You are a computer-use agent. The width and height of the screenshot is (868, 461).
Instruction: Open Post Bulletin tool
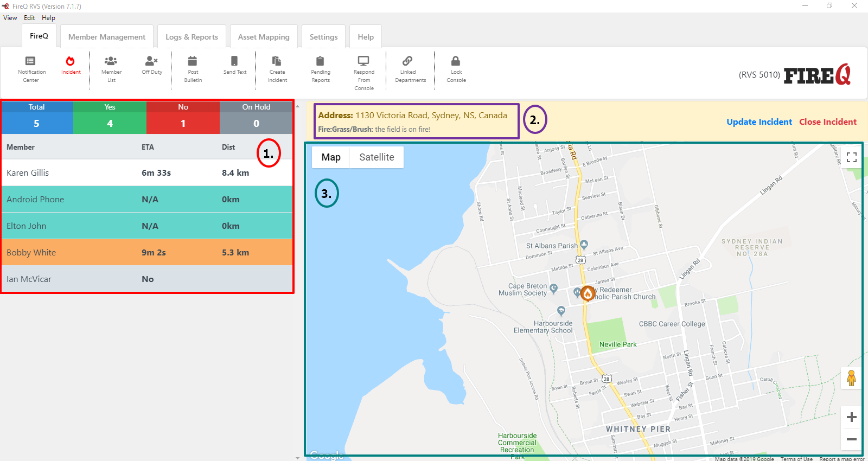tap(193, 69)
